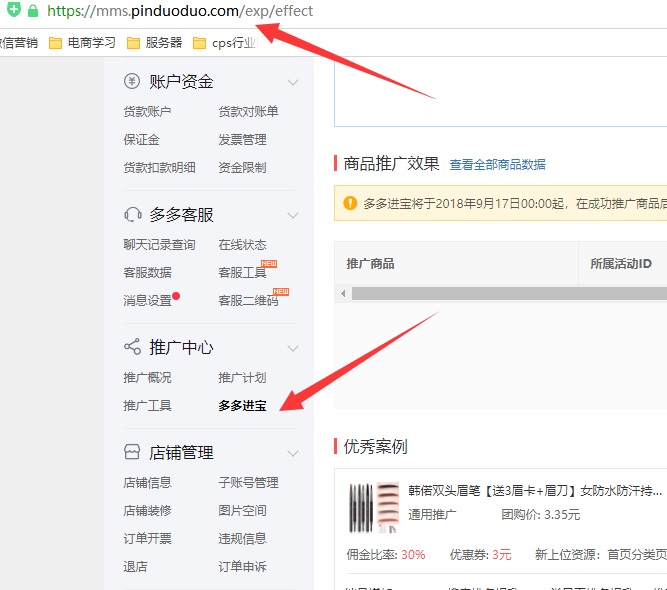
Task: Click the 通用推广 label
Action: tap(432, 515)
